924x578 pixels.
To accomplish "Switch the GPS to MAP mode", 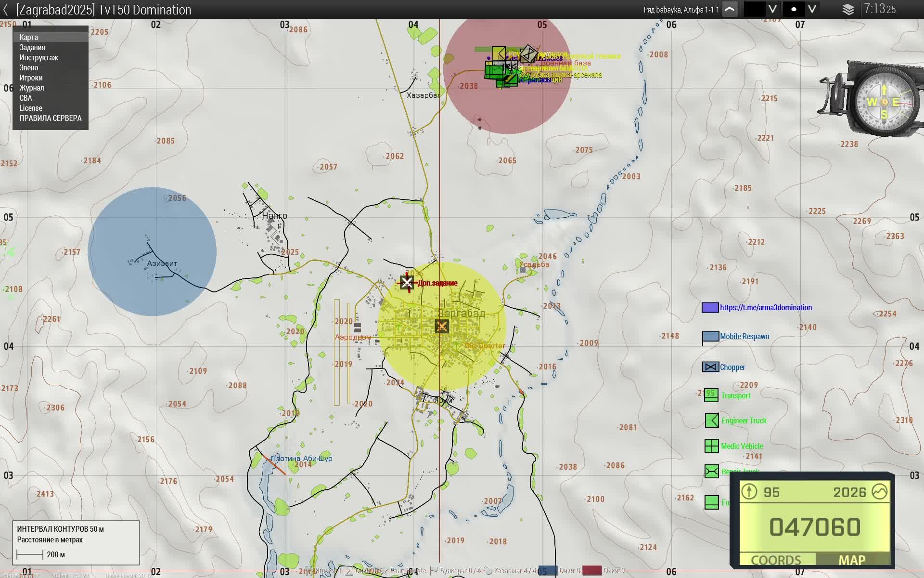I will point(852,560).
